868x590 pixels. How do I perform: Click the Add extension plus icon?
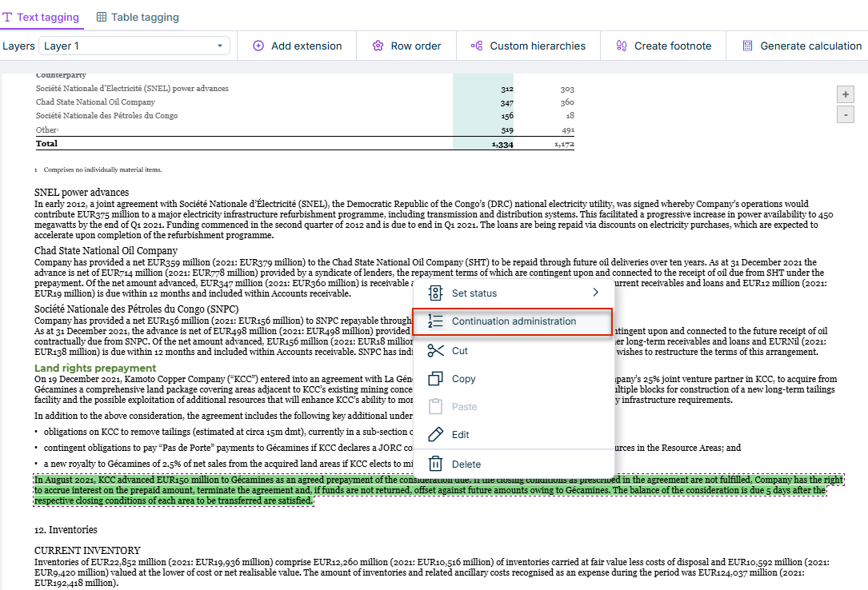(x=258, y=46)
